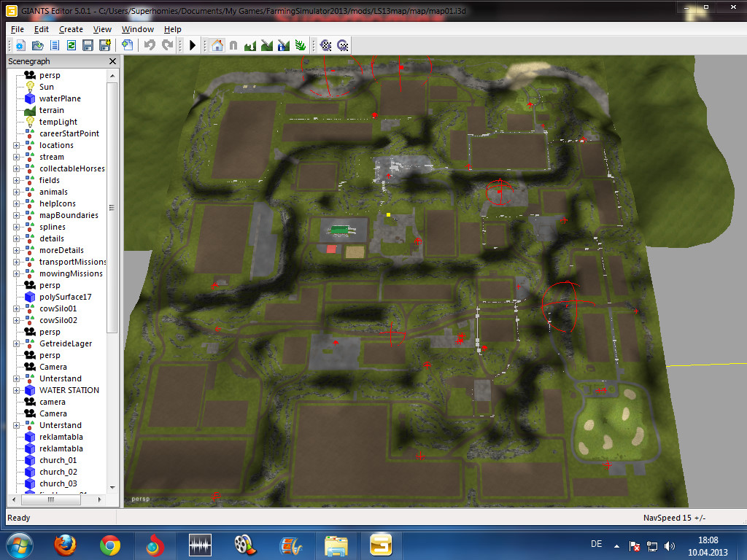Image resolution: width=747 pixels, height=560 pixels.
Task: Start game playback with black play arrow
Action: (x=193, y=46)
